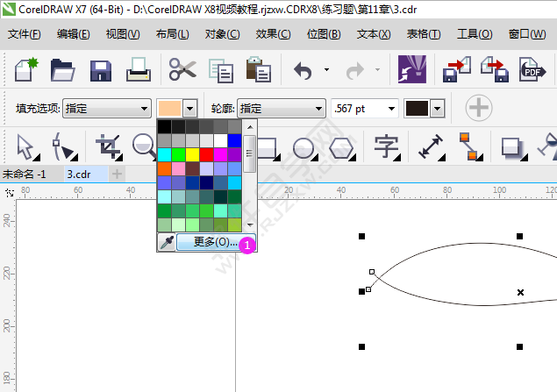Select the Zoom magnifier tool

(x=144, y=145)
